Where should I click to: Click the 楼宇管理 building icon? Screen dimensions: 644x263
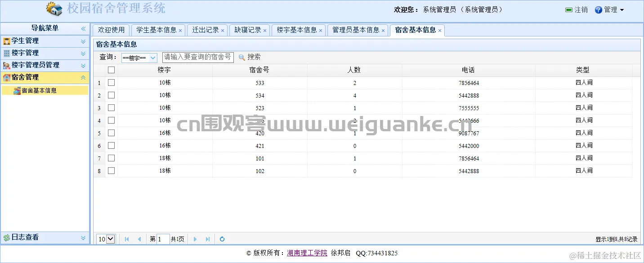(7, 53)
